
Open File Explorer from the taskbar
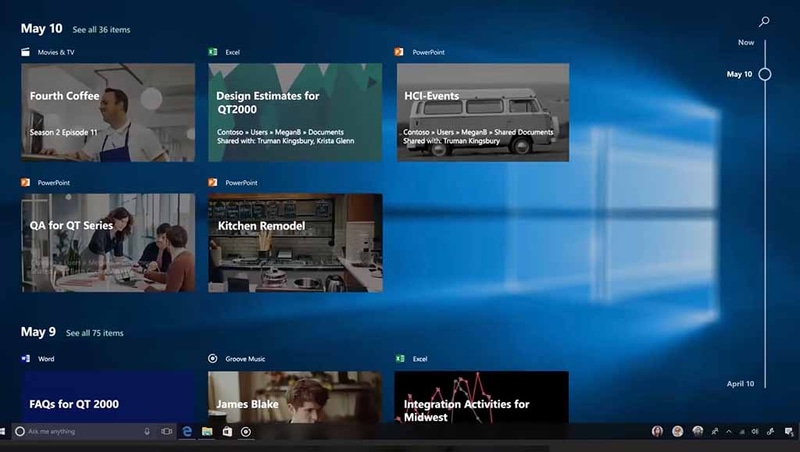207,432
